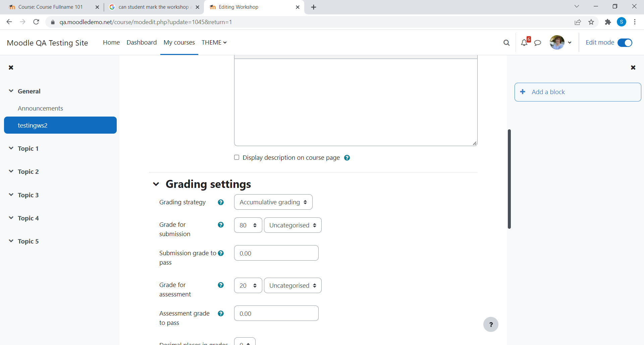Click inside the description text area
The width and height of the screenshot is (644, 345).
tap(356, 102)
